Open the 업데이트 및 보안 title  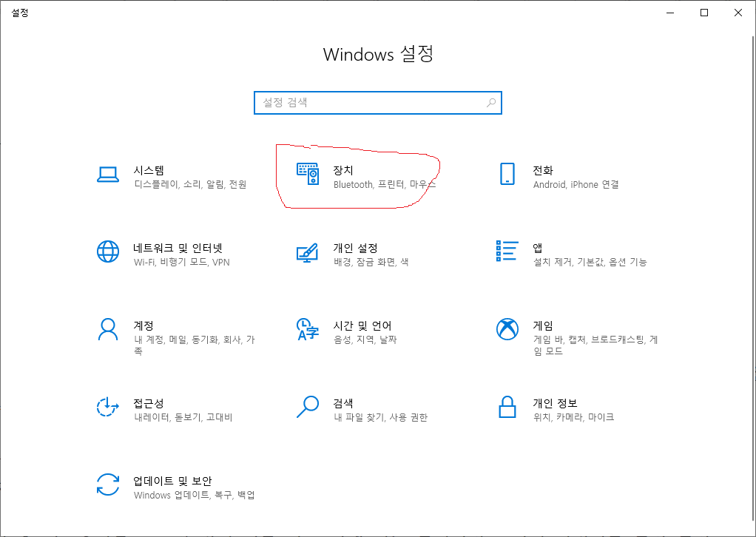tap(172, 481)
